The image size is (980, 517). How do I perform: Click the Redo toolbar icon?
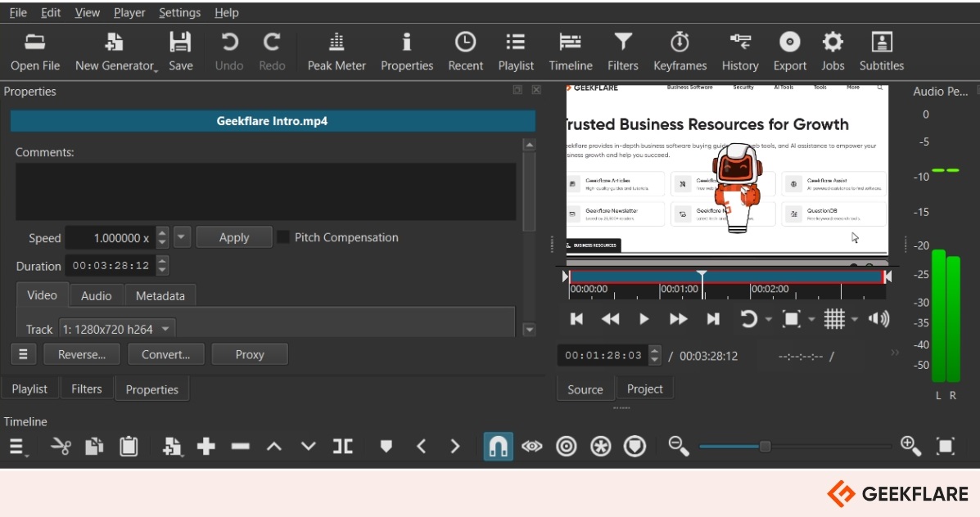272,52
